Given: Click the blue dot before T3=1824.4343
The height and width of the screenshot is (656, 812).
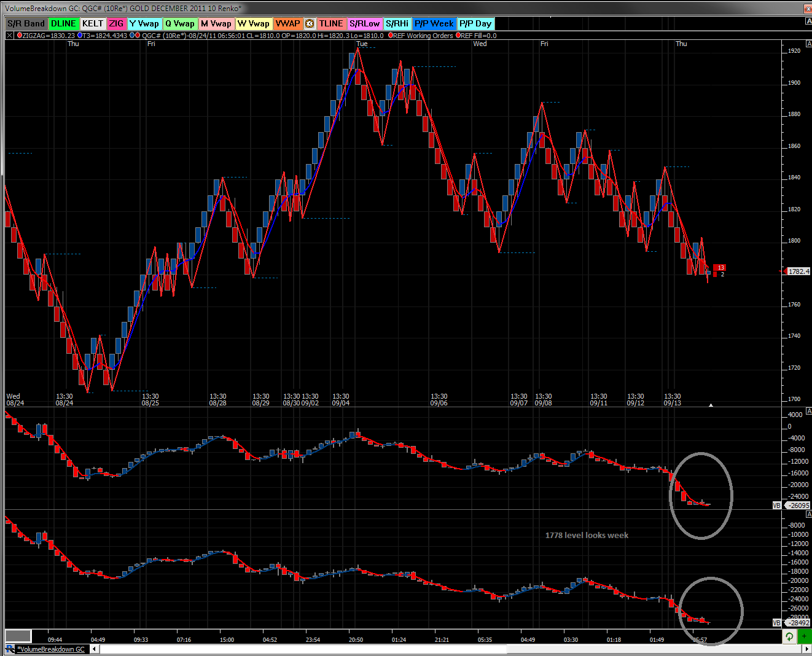Looking at the screenshot, I should [80, 36].
